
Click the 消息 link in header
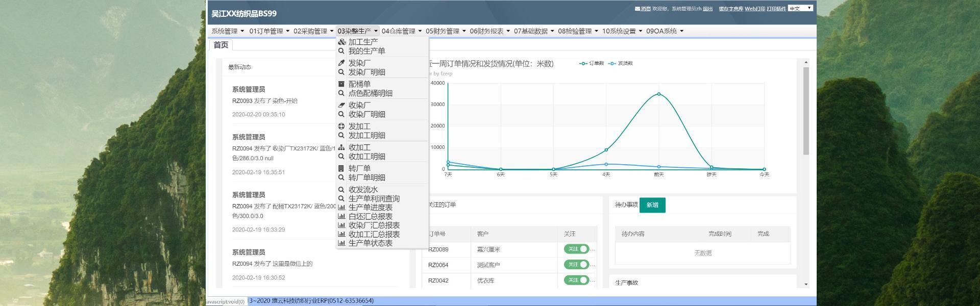(x=646, y=9)
